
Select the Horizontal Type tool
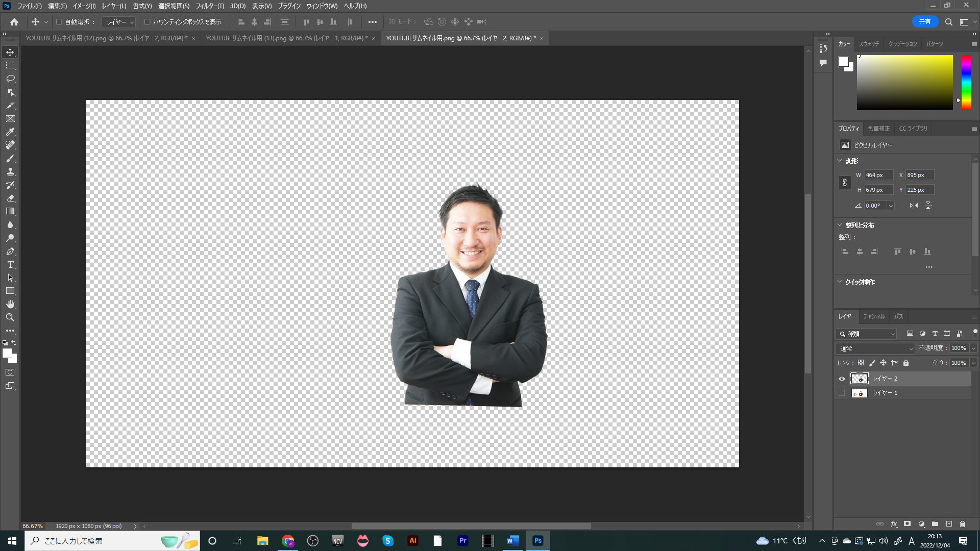point(10,264)
